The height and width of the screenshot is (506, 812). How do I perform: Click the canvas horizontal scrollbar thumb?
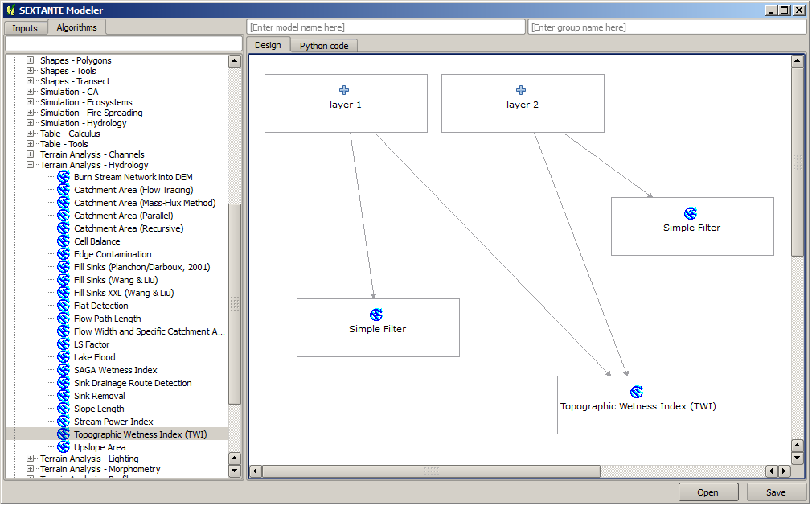(x=431, y=471)
